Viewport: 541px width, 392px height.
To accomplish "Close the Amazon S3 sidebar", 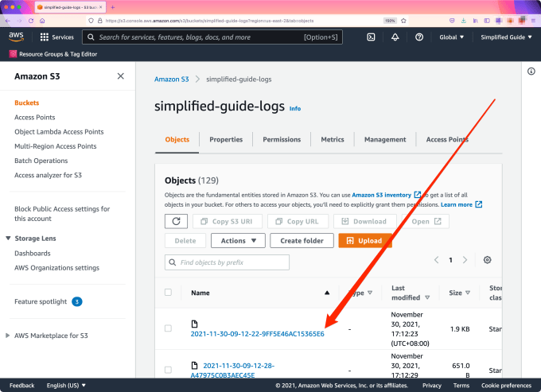I will coord(120,76).
